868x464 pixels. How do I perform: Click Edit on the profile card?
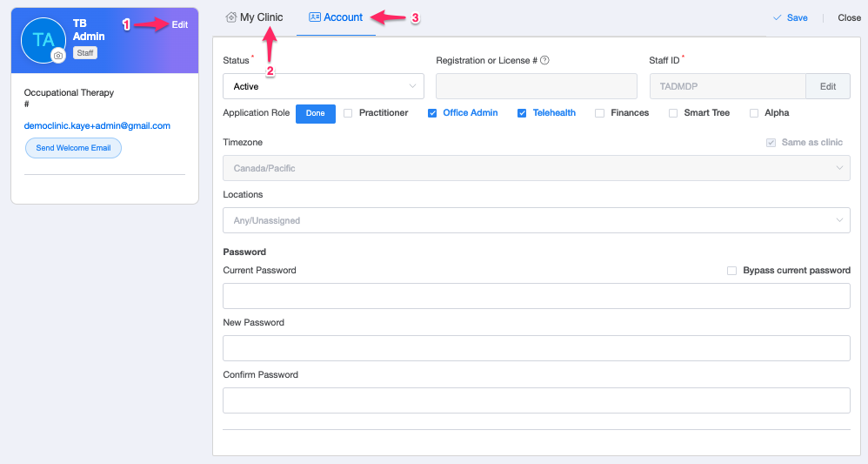coord(180,24)
